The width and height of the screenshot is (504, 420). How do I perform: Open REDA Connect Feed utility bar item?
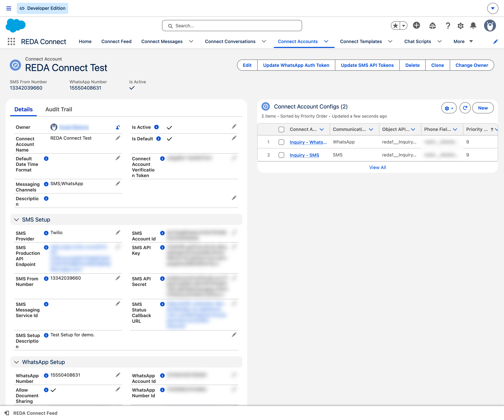31,413
